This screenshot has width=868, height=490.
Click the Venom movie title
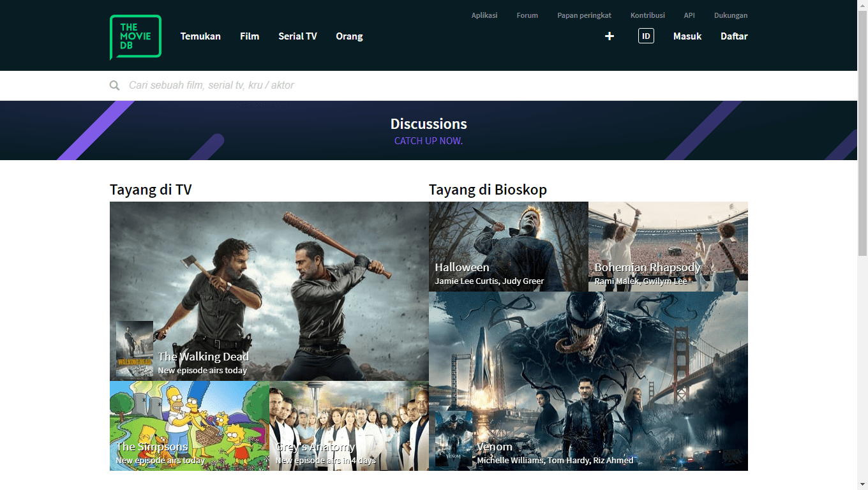click(x=495, y=447)
